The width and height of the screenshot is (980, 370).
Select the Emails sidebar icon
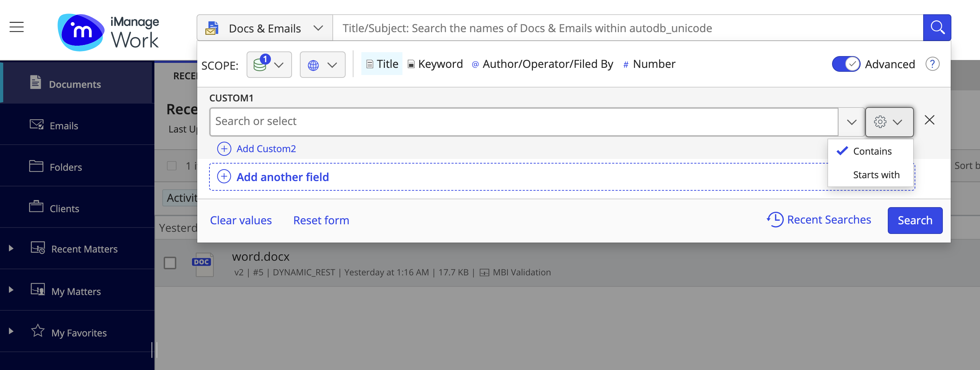(37, 124)
